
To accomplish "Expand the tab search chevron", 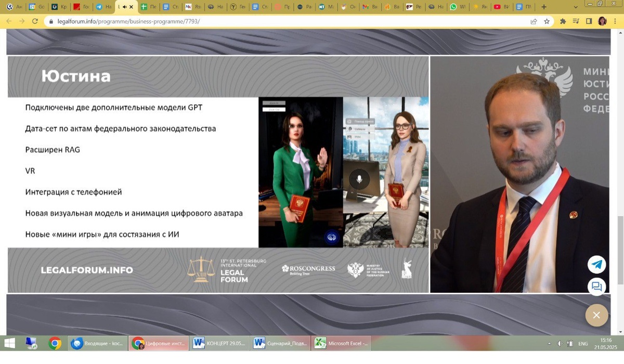I will [576, 7].
